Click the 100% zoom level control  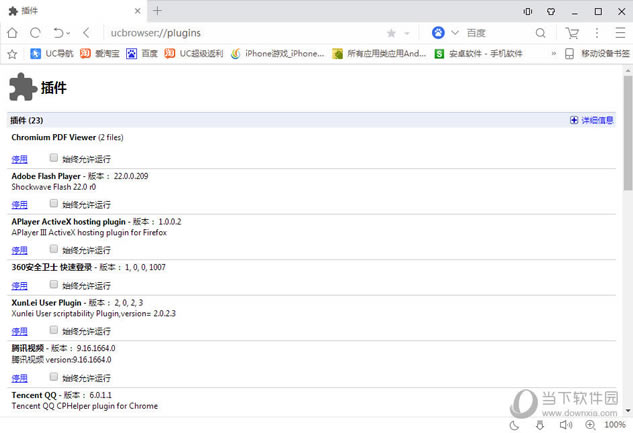(614, 425)
